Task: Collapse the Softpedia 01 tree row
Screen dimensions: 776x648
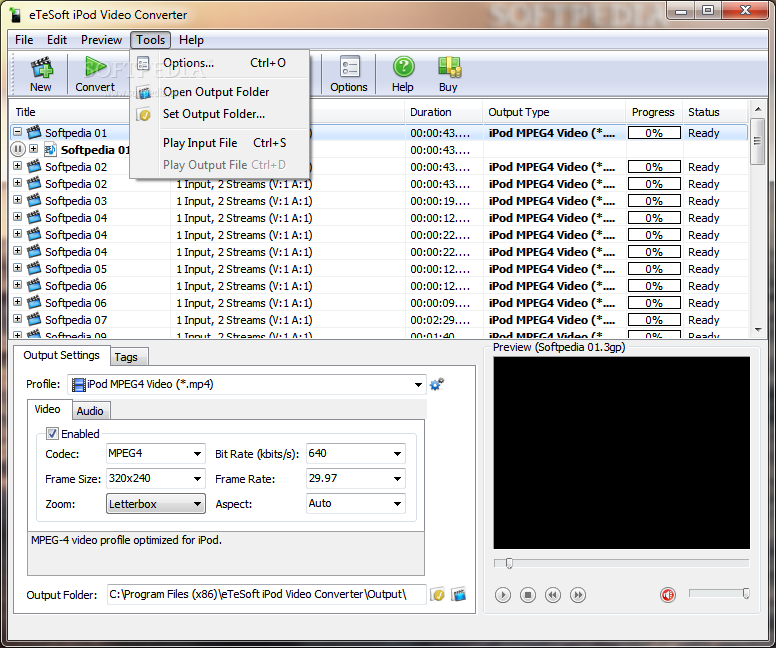Action: (17, 132)
